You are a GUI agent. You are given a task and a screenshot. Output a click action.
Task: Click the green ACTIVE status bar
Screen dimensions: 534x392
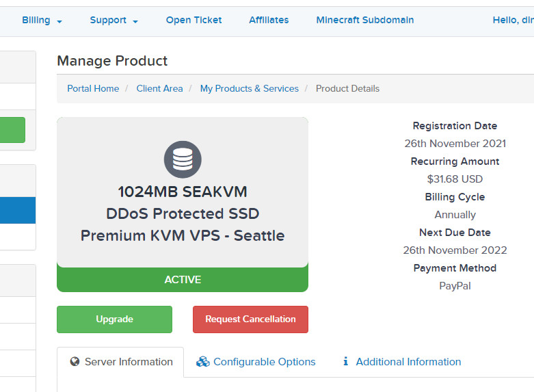(x=183, y=280)
